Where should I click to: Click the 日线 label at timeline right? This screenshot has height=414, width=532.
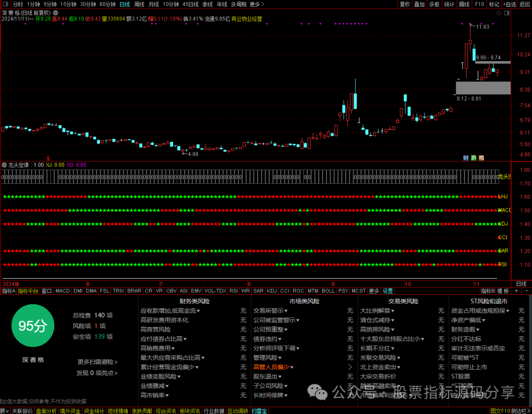coord(521,284)
